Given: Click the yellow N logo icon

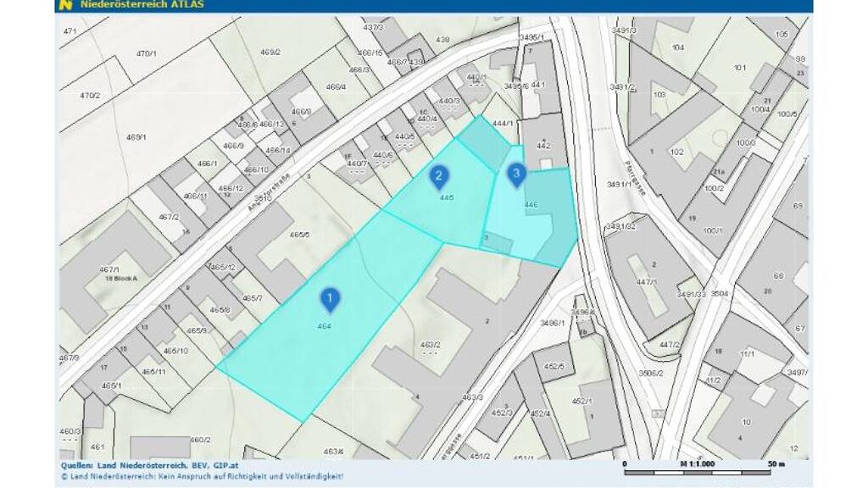Looking at the screenshot, I should (65, 4).
